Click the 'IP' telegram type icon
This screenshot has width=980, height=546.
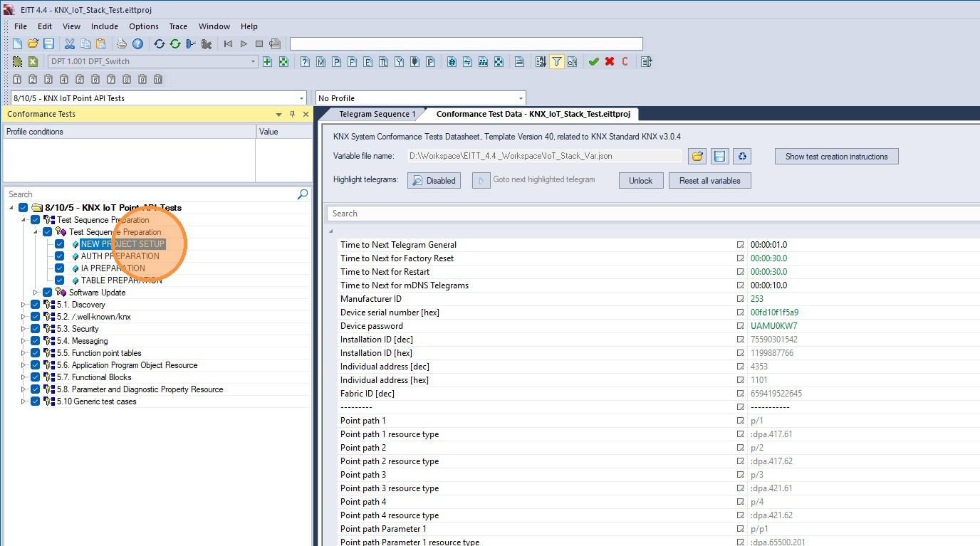pos(430,62)
